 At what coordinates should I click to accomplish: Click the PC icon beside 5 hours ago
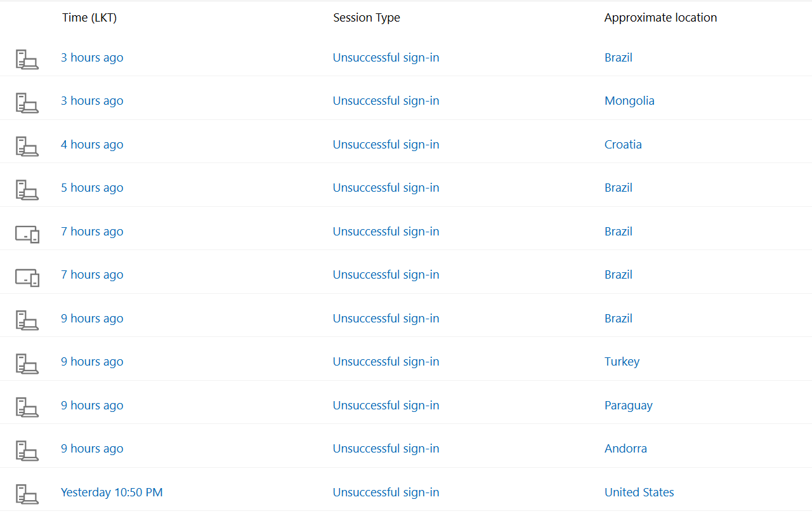point(27,189)
